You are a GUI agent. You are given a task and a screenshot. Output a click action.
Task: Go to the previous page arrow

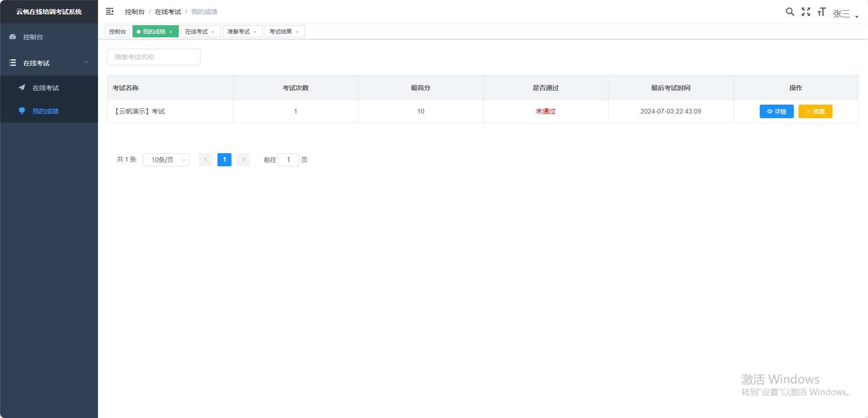[x=206, y=160]
